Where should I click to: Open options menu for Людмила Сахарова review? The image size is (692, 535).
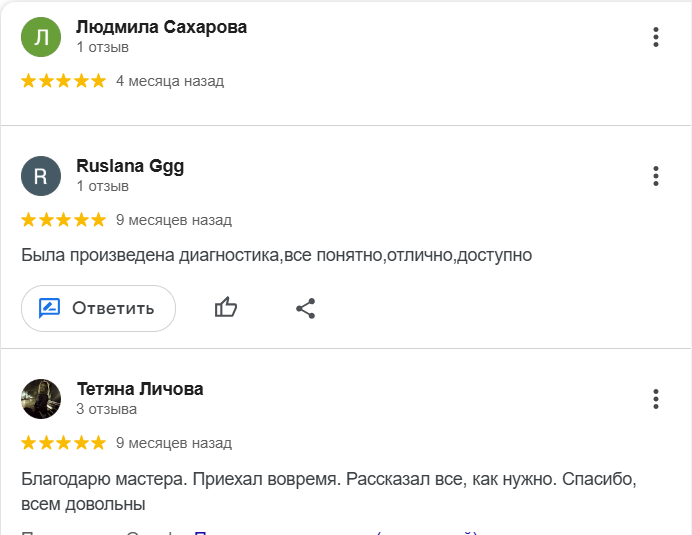pos(656,38)
